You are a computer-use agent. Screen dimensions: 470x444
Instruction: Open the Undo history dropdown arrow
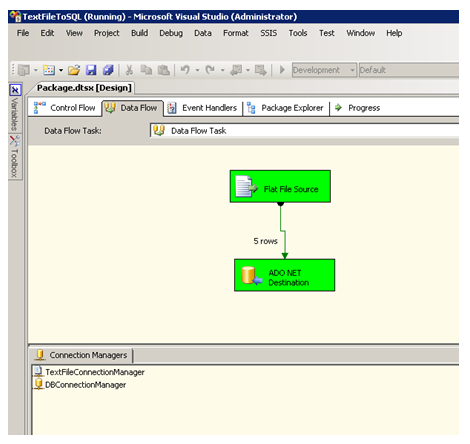click(197, 70)
